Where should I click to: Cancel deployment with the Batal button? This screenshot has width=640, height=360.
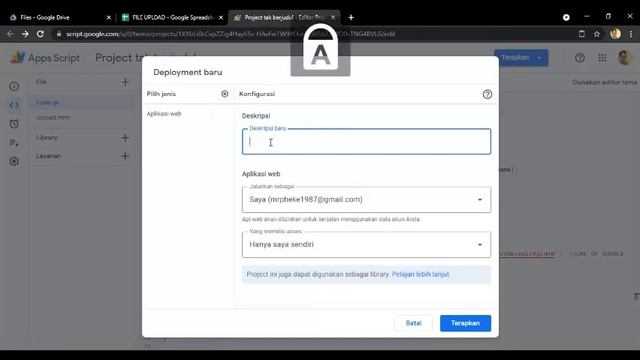[x=413, y=323]
